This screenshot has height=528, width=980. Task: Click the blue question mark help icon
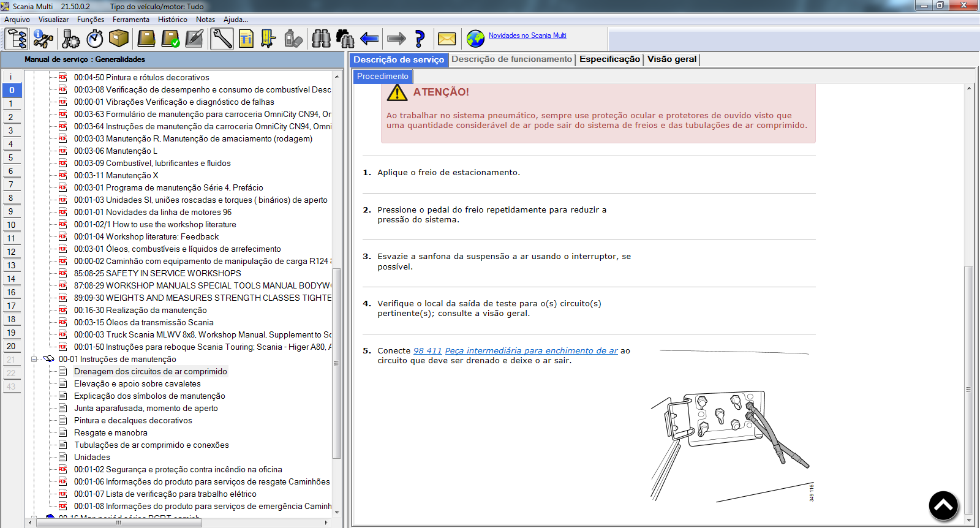tap(420, 39)
